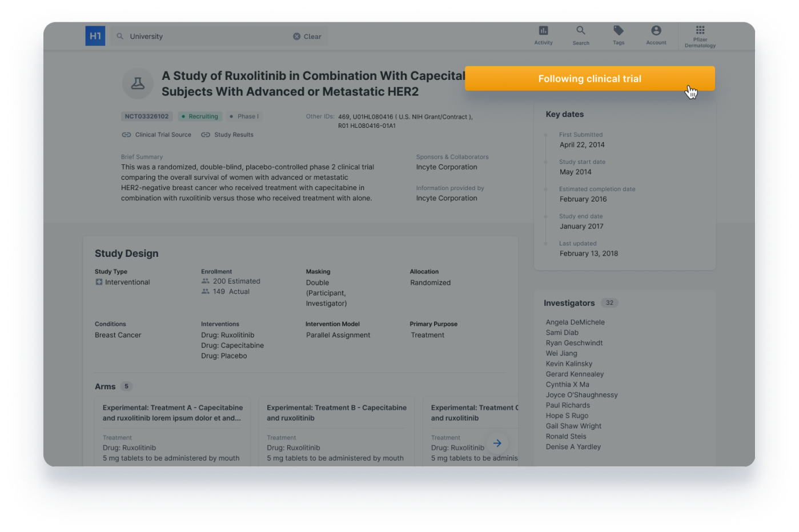This screenshot has width=799, height=532.
Task: Open the Clinical Trial Source link
Action: 156,135
